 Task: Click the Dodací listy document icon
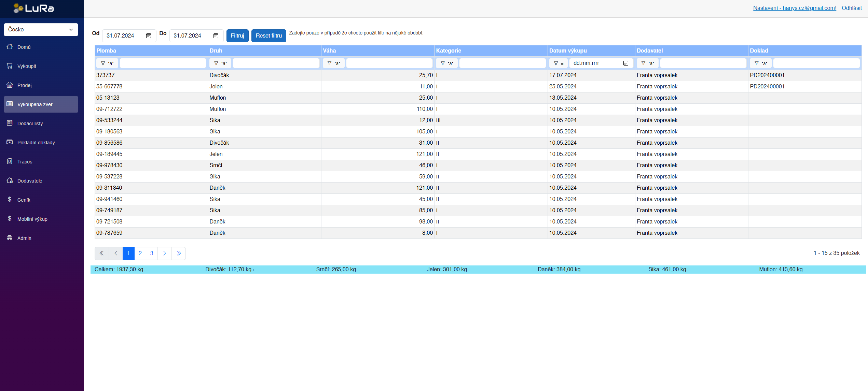pyautogui.click(x=10, y=123)
